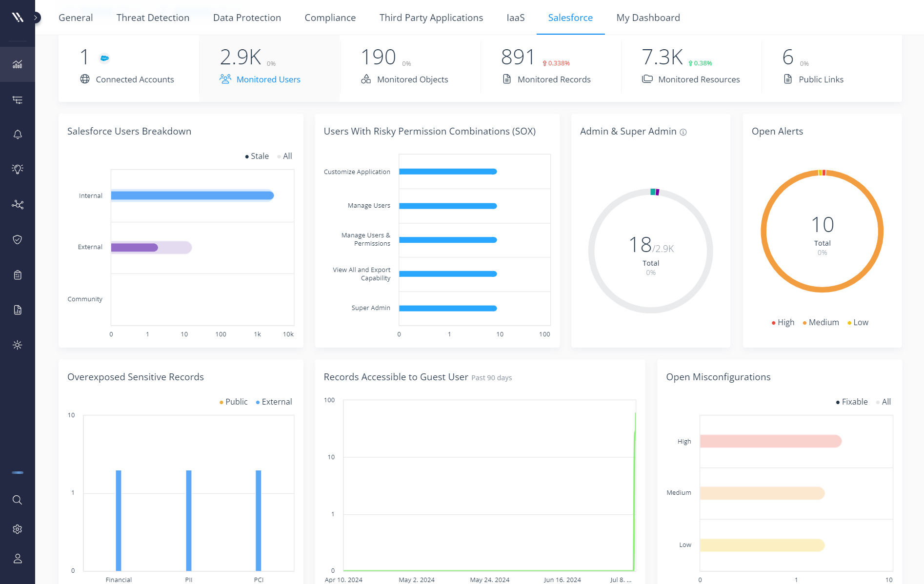This screenshot has height=584, width=924.
Task: Toggle the Medium legend in Open Alerts
Action: [821, 322]
